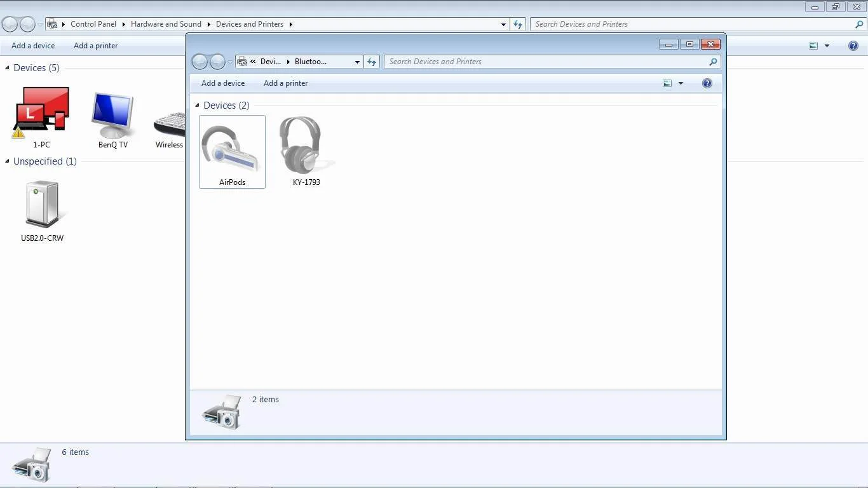The height and width of the screenshot is (488, 868).
Task: Click Control Panel breadcrumb in background window
Action: click(x=93, y=24)
